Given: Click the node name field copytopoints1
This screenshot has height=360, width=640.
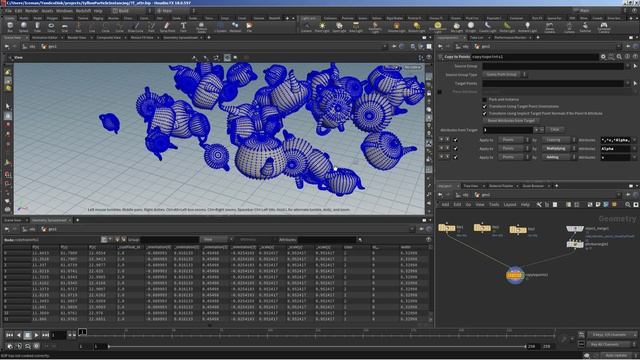Looking at the screenshot, I should 535,57.
